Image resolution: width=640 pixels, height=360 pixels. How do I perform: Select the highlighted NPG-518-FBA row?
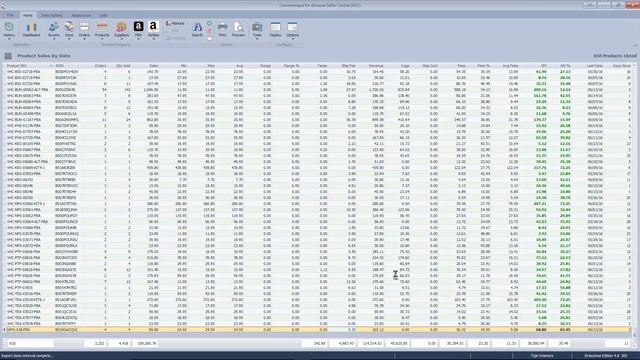(318, 329)
